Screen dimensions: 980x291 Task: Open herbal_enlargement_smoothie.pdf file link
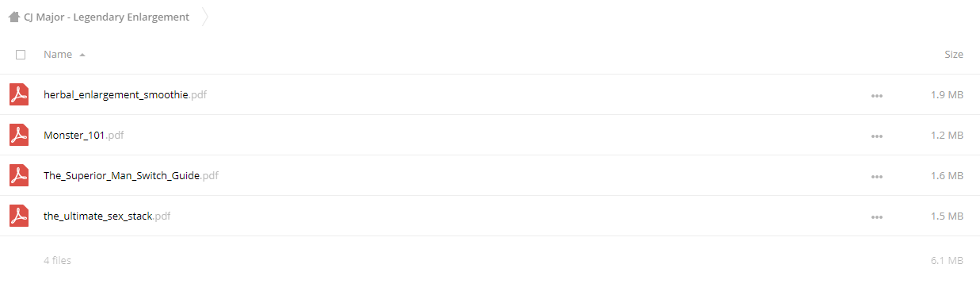pyautogui.click(x=125, y=94)
